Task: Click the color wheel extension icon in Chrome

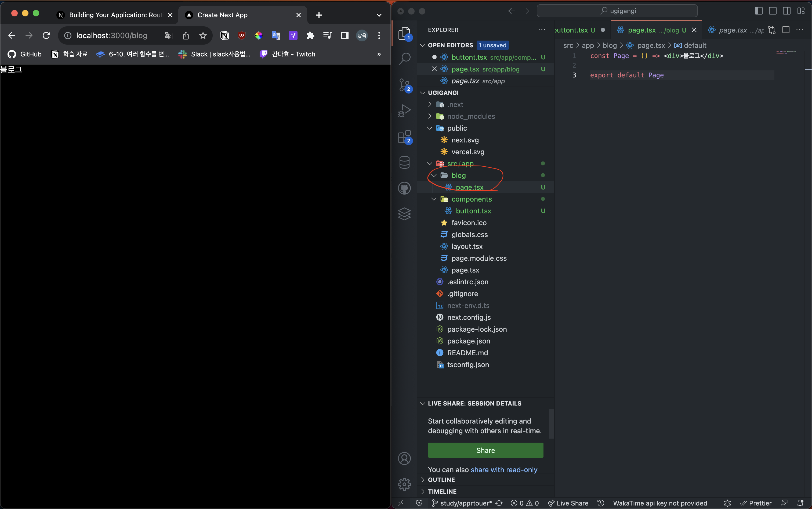Action: (259, 35)
